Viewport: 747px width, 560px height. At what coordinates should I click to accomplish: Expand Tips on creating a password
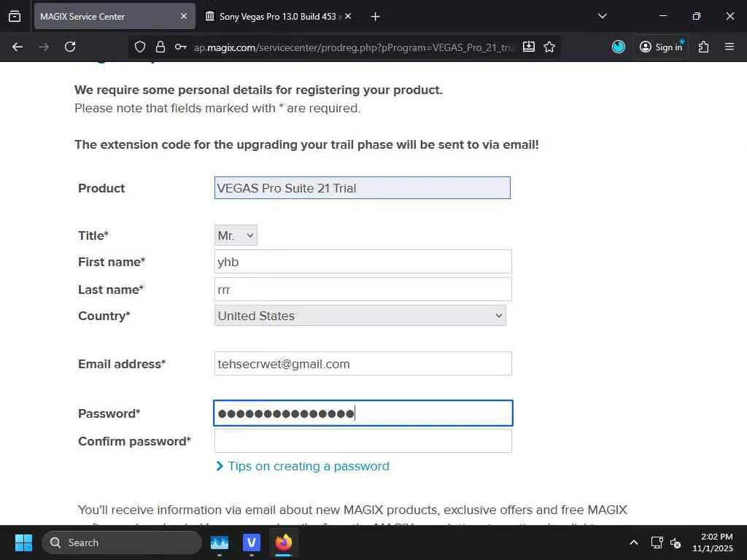[x=303, y=466]
